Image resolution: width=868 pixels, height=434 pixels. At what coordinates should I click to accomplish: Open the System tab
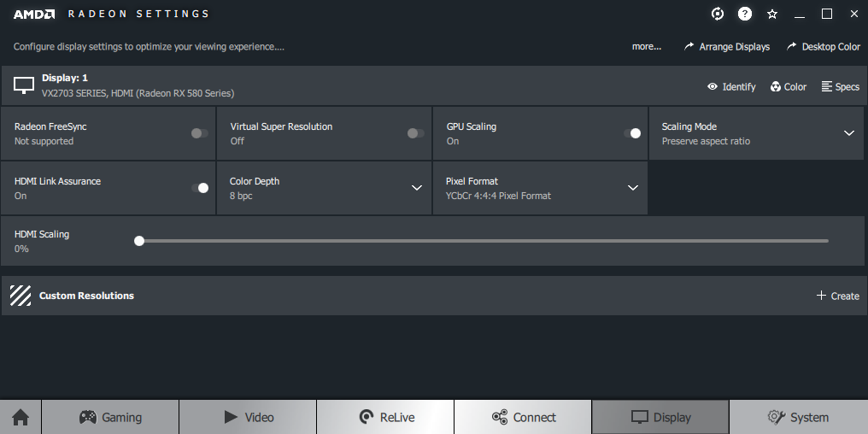pos(797,417)
